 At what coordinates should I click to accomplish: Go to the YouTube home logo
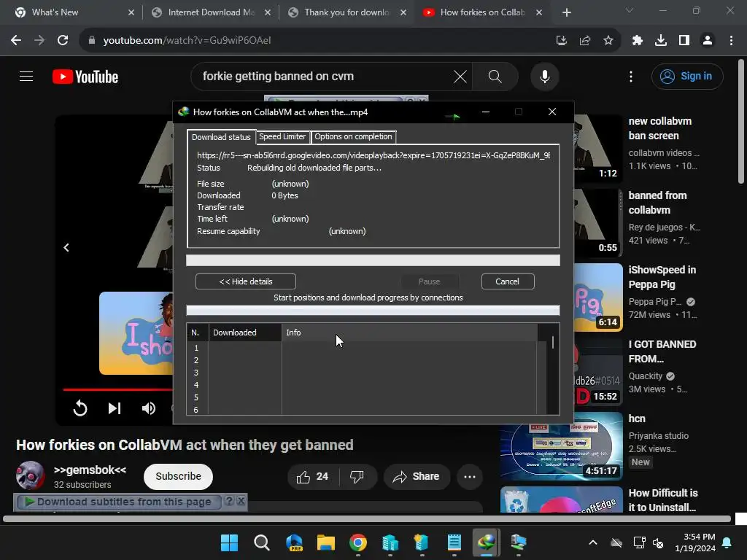(x=85, y=77)
